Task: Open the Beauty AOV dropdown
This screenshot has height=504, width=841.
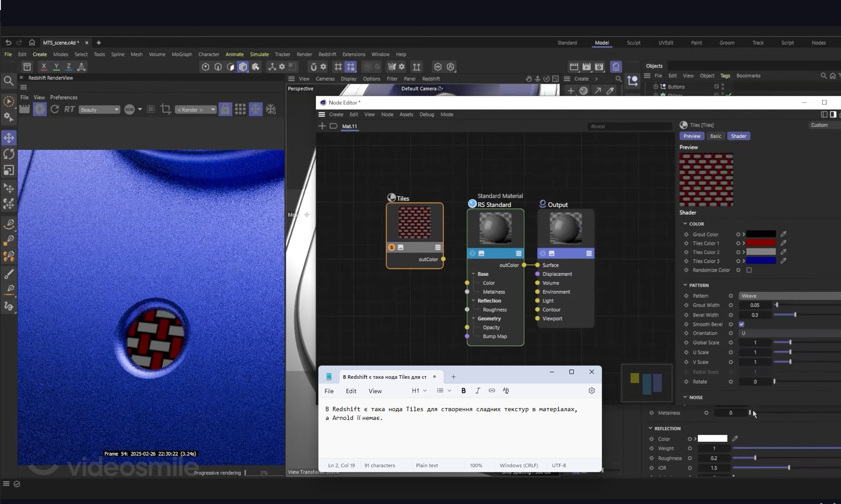Action: [x=99, y=110]
